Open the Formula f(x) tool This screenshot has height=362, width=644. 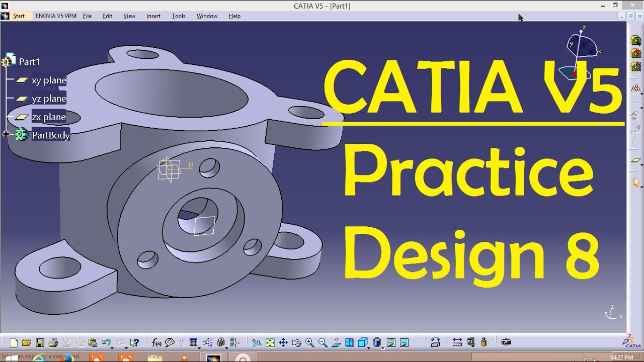pyautogui.click(x=156, y=343)
